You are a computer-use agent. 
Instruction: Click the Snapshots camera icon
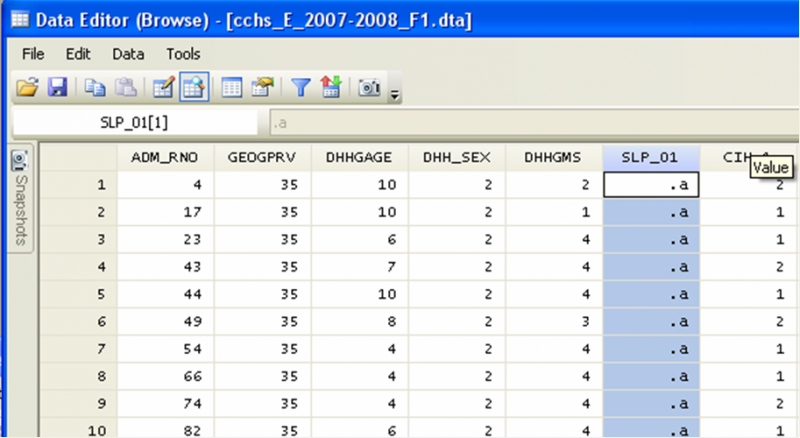370,88
